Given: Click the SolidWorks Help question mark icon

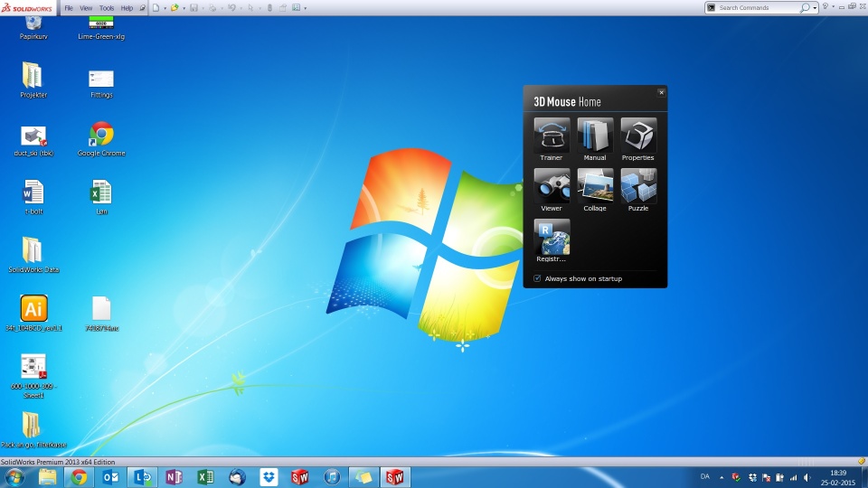Looking at the screenshot, I should [x=826, y=6].
